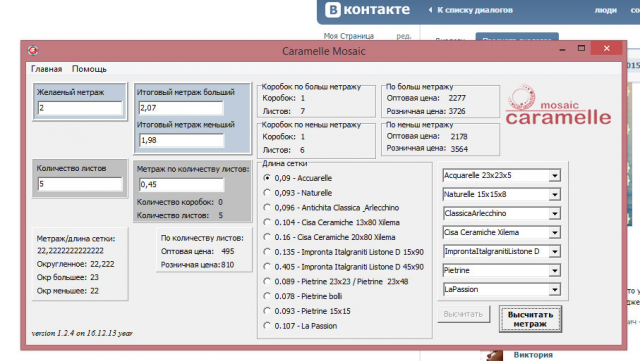The image size is (640, 361).
Task: Click the VKontakte logo
Action: 367,10
